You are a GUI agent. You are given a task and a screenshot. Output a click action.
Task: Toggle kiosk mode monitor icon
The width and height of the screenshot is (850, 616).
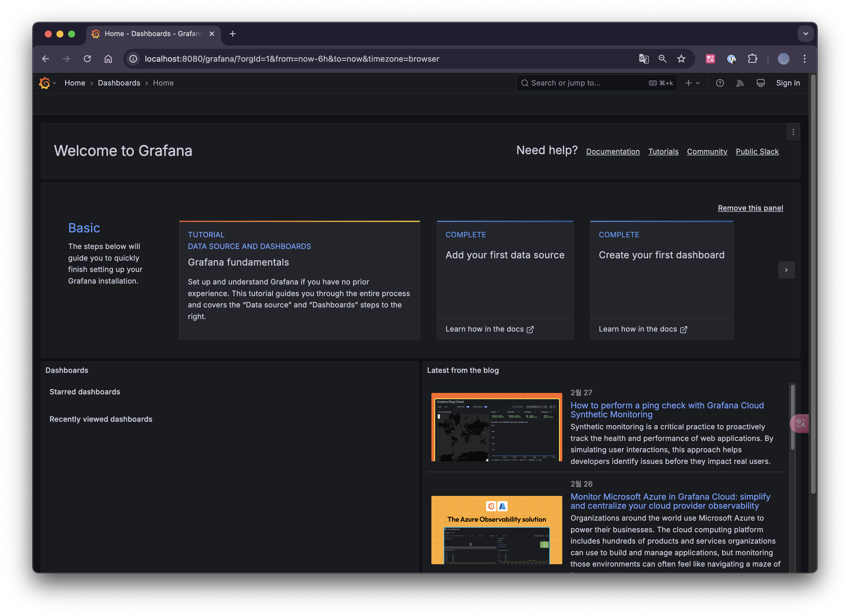pyautogui.click(x=760, y=83)
